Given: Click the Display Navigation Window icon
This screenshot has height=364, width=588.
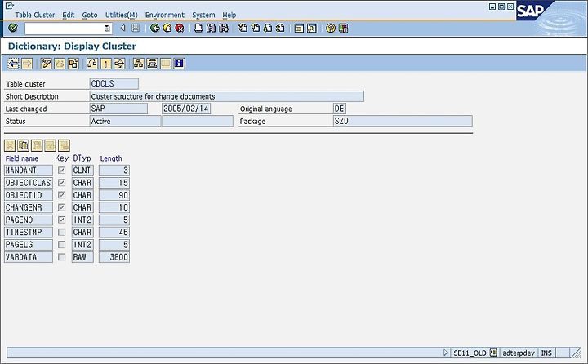Looking at the screenshot, I should pos(152,64).
